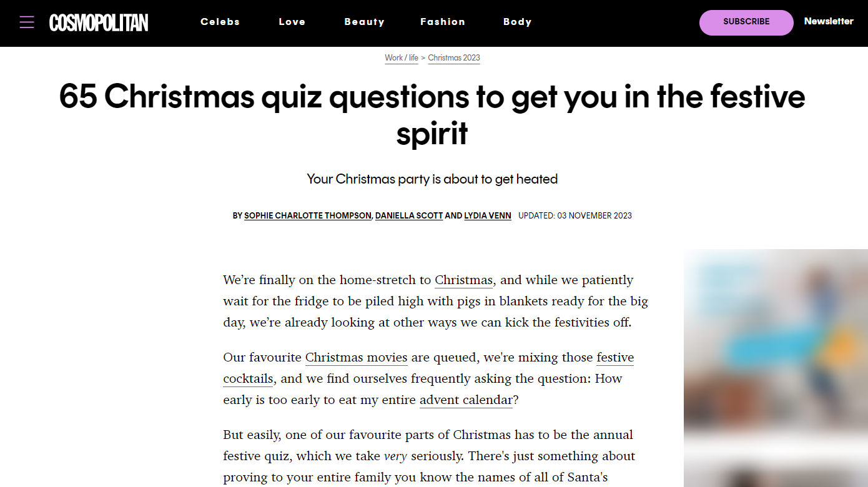Screen dimensions: 868x487
Task: Follow the Work / life breadcrumb
Action: tap(402, 57)
